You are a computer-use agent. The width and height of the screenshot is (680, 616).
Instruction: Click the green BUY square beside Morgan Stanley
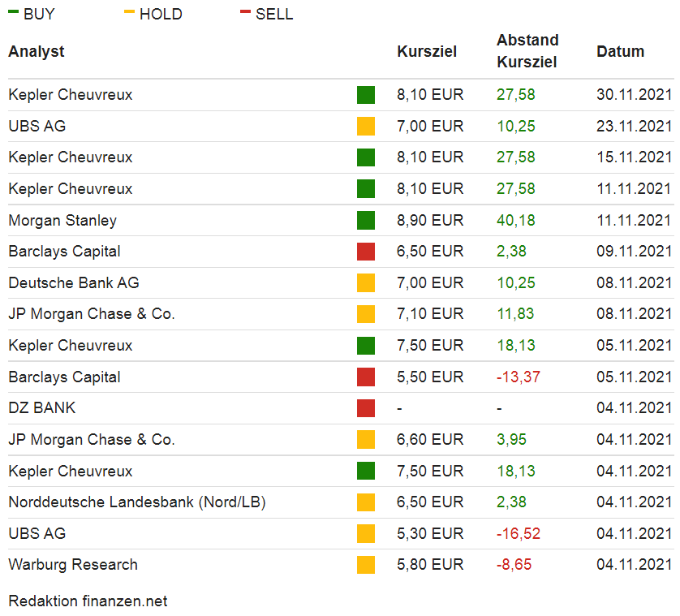pos(366,220)
